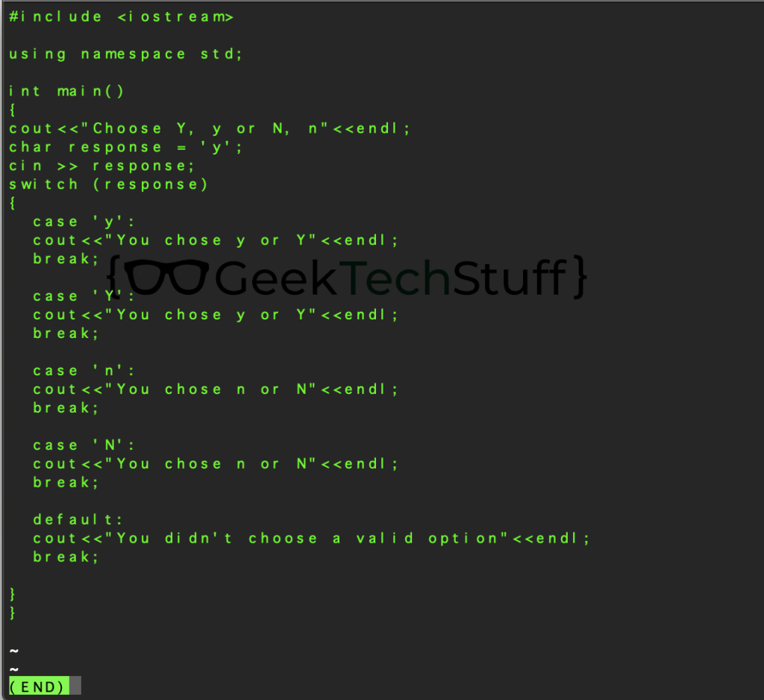Viewport: 764px width, 700px height.
Task: Click the word namespace in the code
Action: 133,54
